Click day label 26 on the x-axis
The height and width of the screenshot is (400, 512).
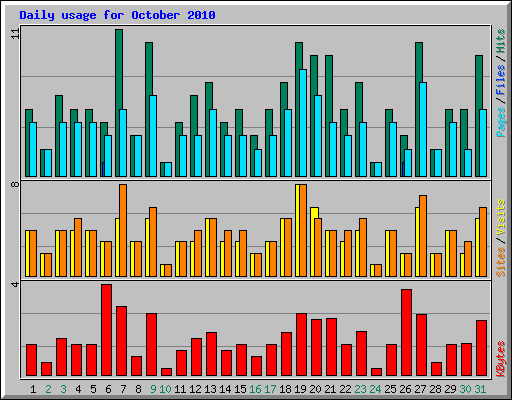coord(405,389)
